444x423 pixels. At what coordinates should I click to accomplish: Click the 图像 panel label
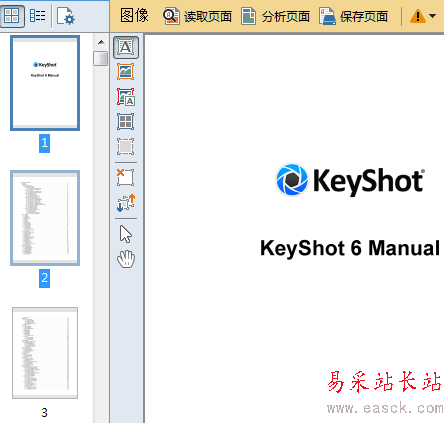point(134,16)
